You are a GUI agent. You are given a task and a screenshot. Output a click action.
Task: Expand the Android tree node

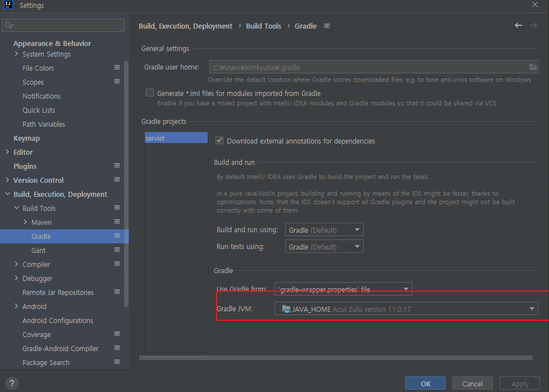pyautogui.click(x=16, y=306)
